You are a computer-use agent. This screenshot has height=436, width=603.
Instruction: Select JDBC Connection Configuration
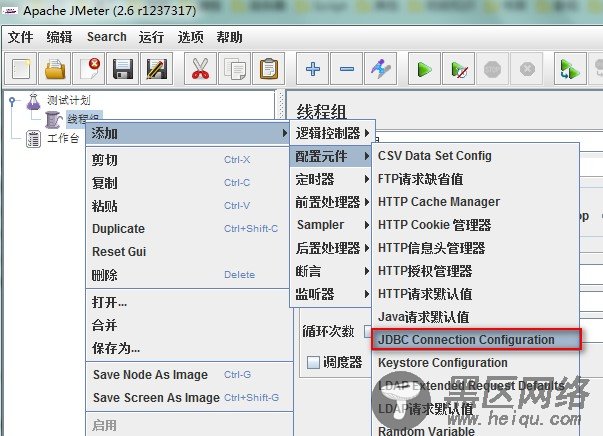[476, 339]
